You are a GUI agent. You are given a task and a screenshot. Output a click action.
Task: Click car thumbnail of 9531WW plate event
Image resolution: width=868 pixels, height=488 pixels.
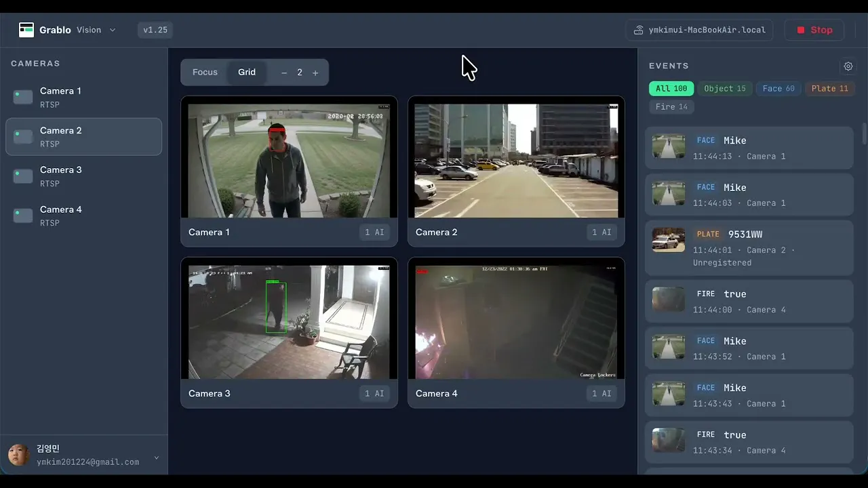[669, 240]
